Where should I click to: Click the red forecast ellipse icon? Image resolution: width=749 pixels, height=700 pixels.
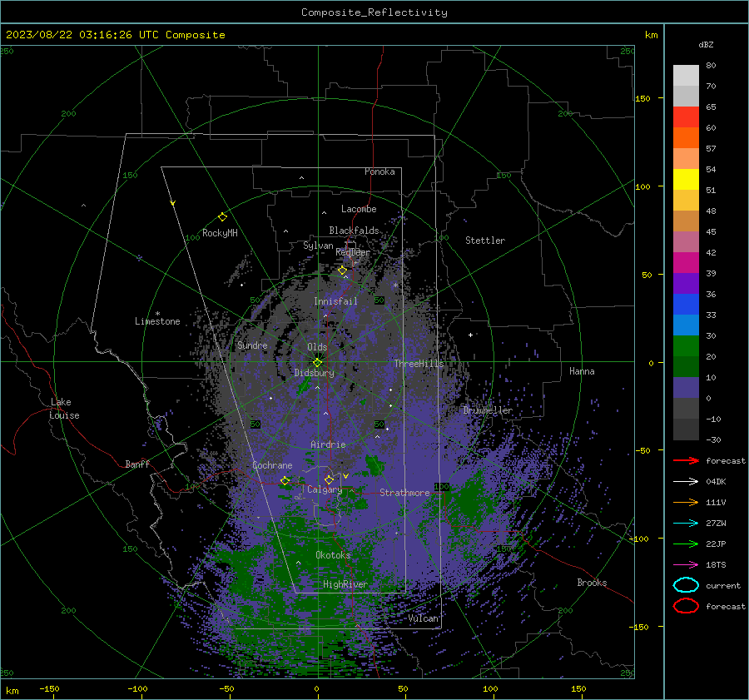coord(686,606)
